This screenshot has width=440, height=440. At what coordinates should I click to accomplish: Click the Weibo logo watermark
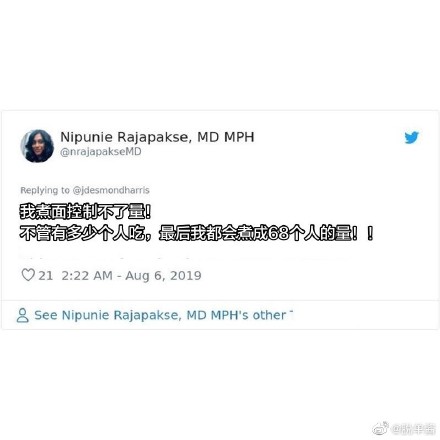coord(380,428)
